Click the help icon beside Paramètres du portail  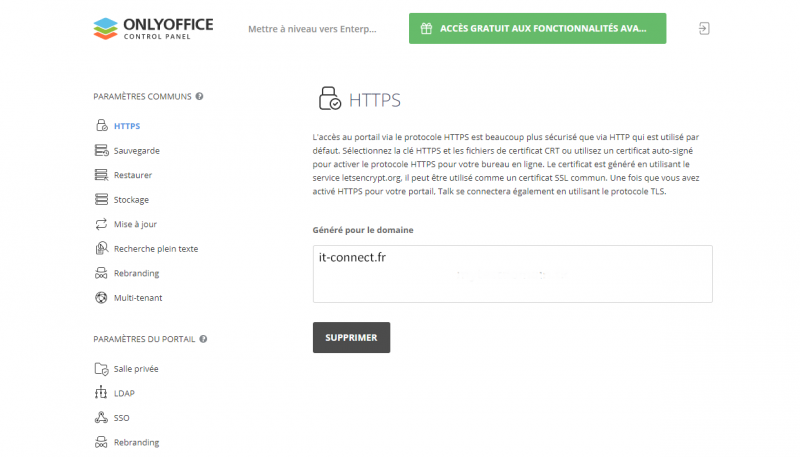point(203,339)
